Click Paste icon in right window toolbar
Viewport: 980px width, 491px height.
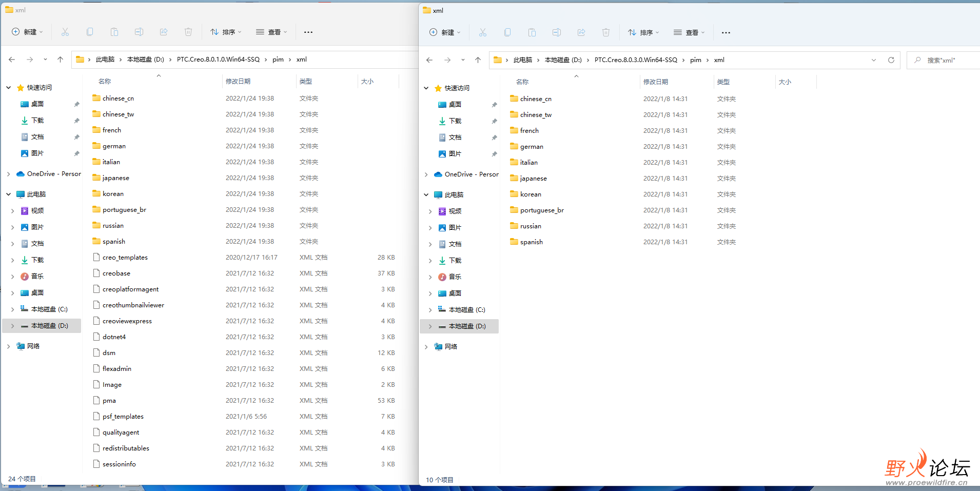coord(532,32)
